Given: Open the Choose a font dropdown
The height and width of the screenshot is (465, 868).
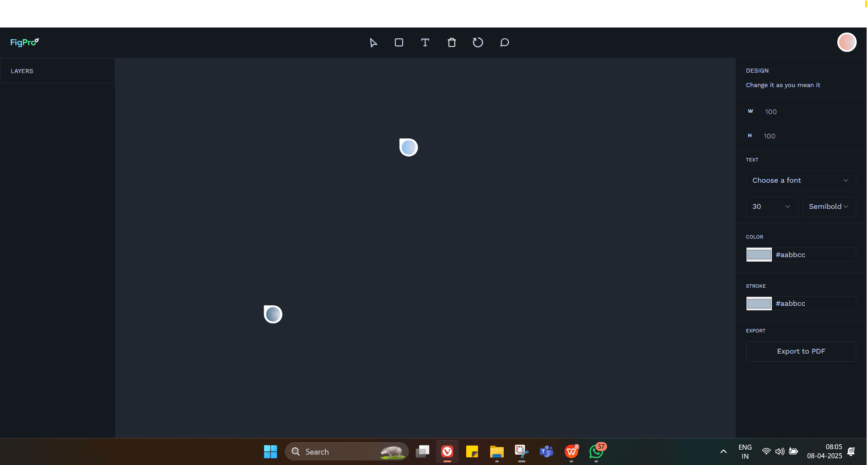Looking at the screenshot, I should 800,180.
